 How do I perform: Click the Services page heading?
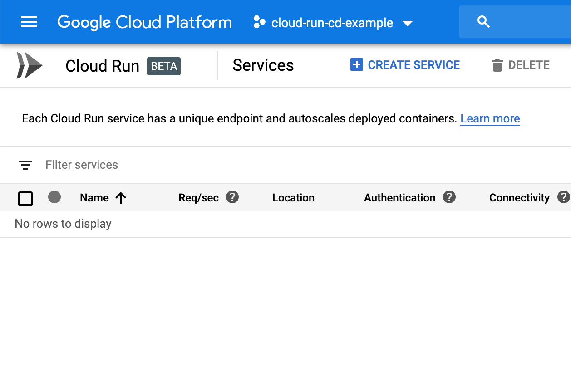263,65
